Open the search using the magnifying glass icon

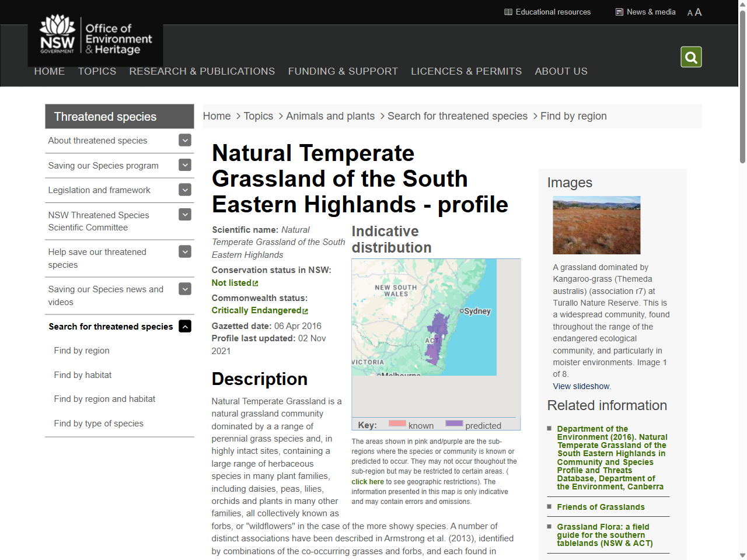pos(691,57)
